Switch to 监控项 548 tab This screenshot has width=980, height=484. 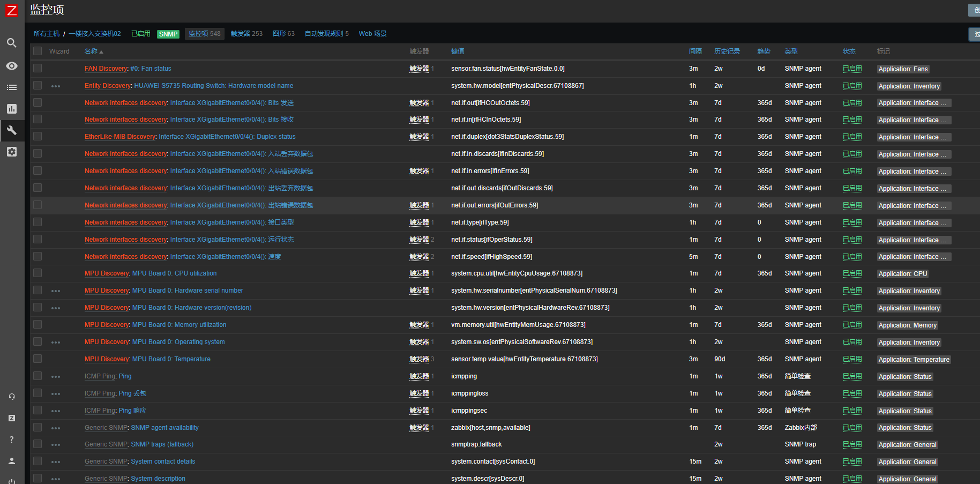coord(205,34)
